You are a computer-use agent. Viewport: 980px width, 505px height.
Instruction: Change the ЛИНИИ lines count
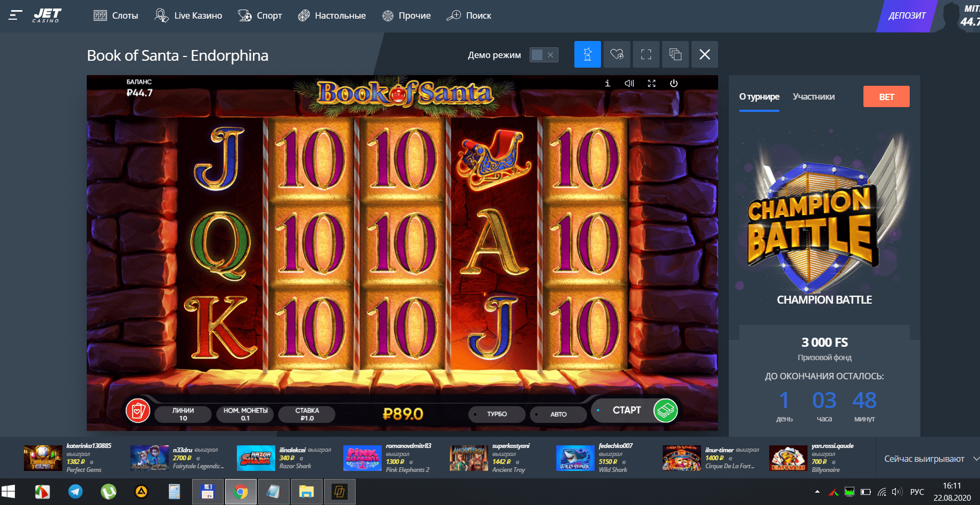183,414
